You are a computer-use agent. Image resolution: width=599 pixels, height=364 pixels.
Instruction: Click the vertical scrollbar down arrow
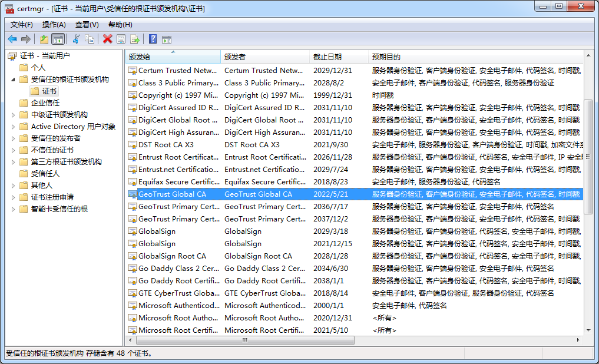588,330
